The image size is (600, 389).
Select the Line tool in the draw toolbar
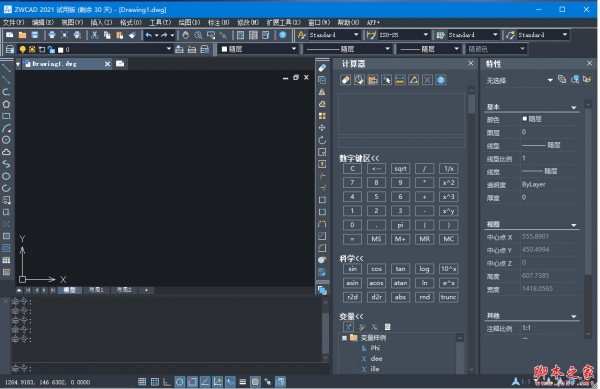[x=6, y=68]
